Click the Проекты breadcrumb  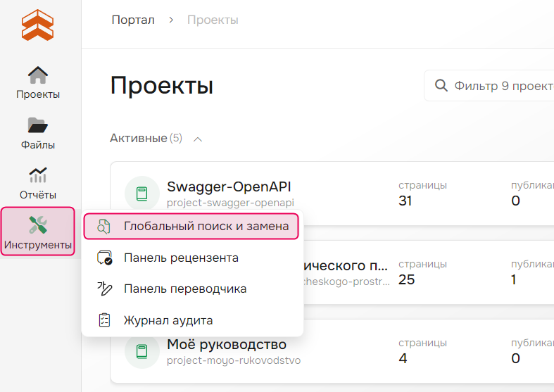[x=213, y=20]
